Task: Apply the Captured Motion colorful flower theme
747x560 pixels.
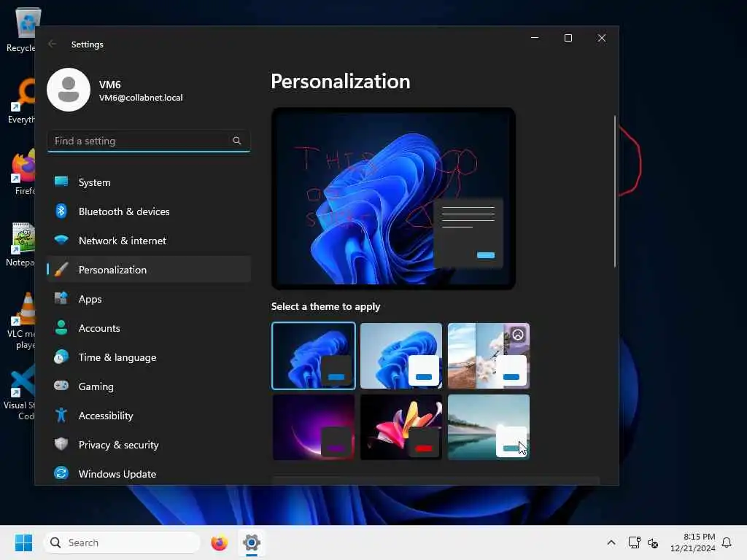Action: point(401,427)
